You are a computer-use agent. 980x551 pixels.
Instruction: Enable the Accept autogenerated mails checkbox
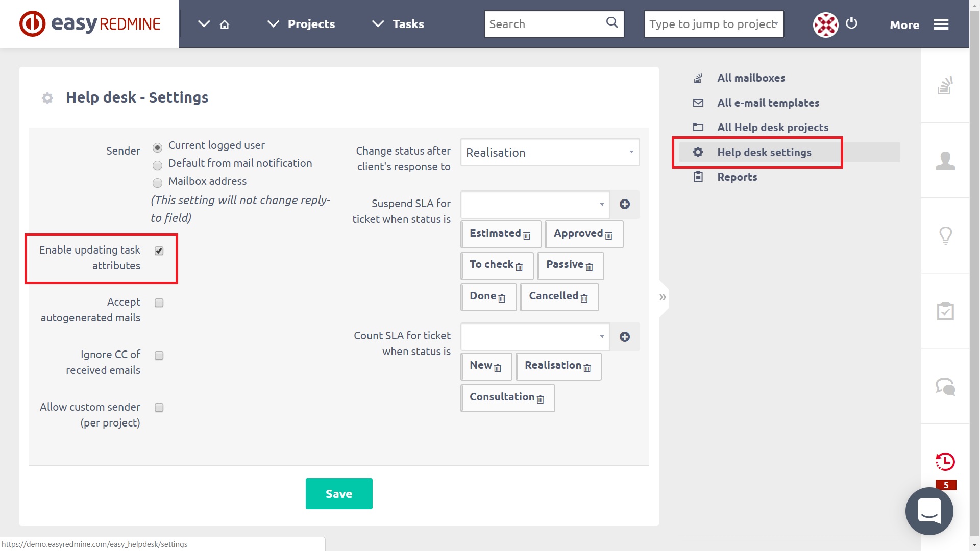[159, 303]
